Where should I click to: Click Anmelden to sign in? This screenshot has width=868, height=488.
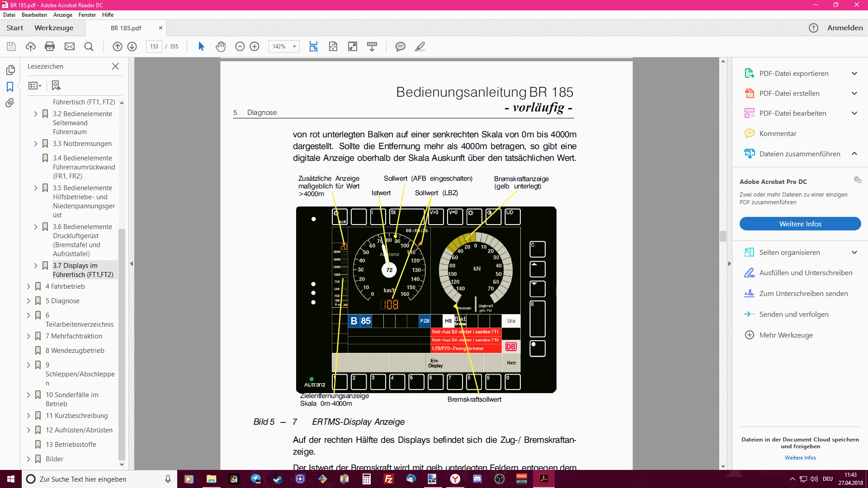coord(845,28)
